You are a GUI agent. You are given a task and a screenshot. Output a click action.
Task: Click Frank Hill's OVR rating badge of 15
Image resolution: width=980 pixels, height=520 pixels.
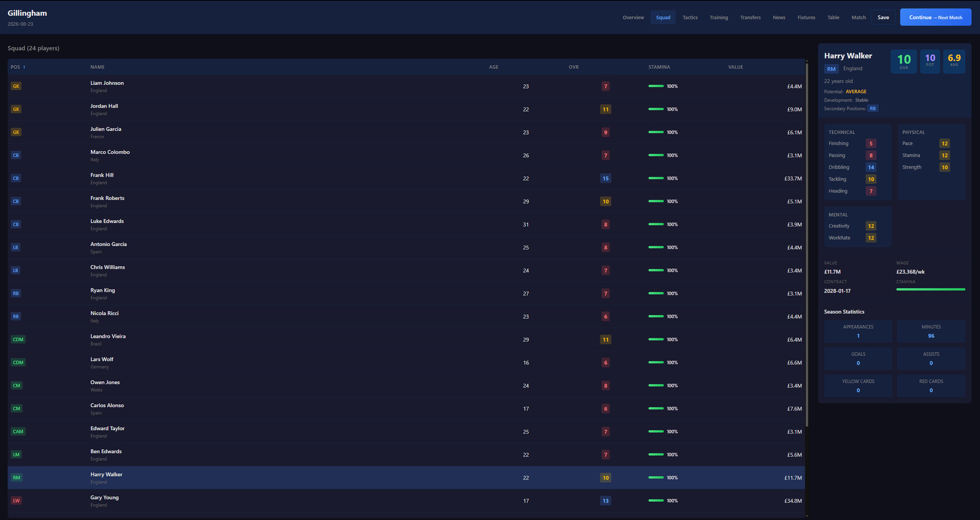tap(605, 178)
